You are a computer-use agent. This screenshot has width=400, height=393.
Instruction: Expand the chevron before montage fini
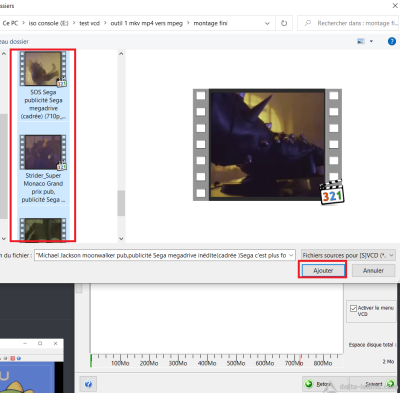pos(188,23)
